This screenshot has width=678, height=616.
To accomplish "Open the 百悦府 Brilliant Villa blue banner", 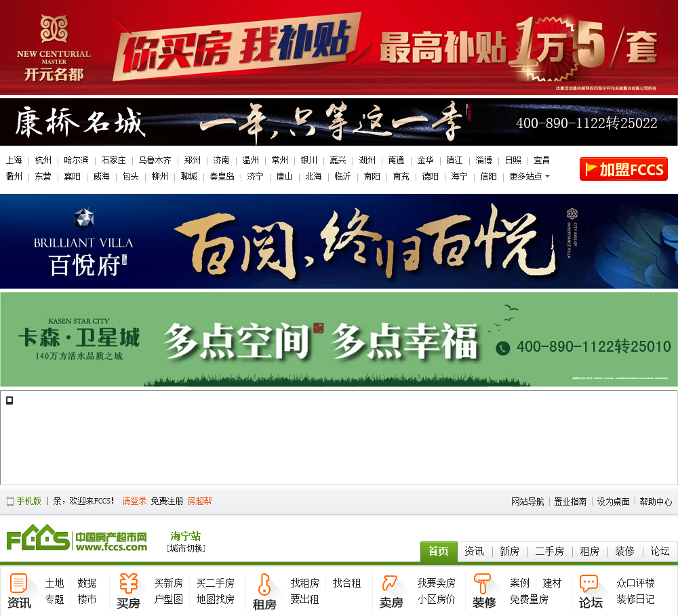I will click(x=339, y=241).
